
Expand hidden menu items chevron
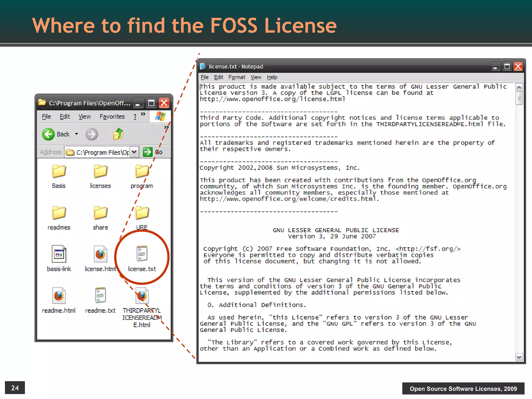coord(143,114)
